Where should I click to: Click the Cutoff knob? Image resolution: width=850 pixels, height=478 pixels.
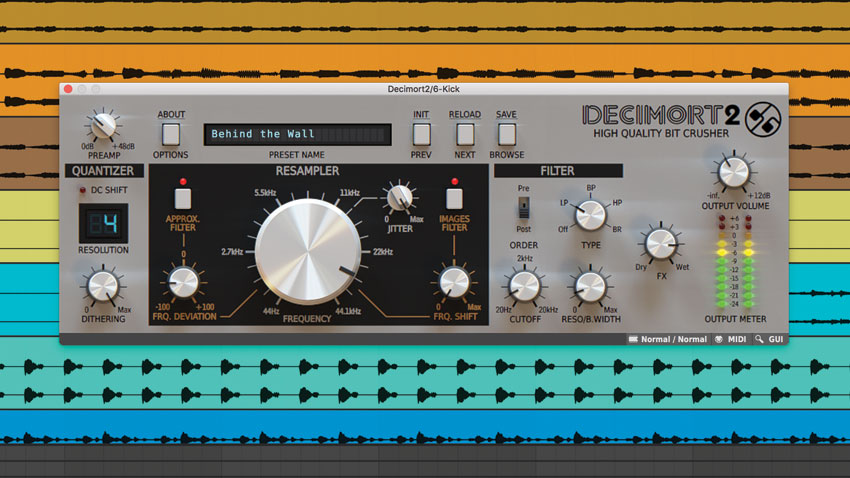(x=525, y=287)
